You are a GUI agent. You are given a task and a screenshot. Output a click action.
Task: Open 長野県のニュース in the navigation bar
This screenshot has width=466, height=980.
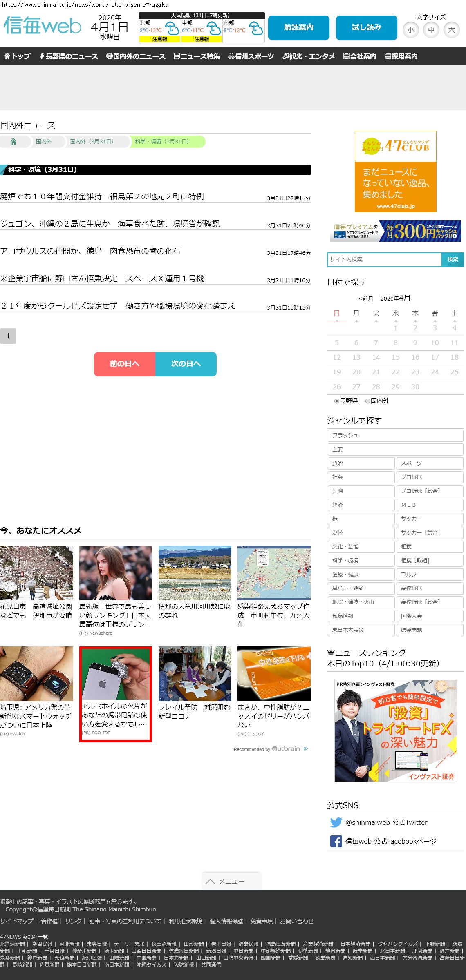(69, 56)
